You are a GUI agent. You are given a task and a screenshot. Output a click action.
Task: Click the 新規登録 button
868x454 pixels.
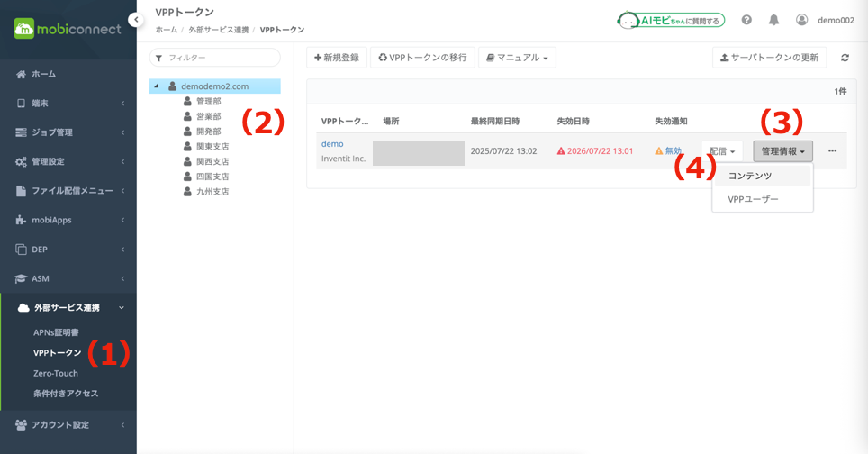tap(337, 58)
